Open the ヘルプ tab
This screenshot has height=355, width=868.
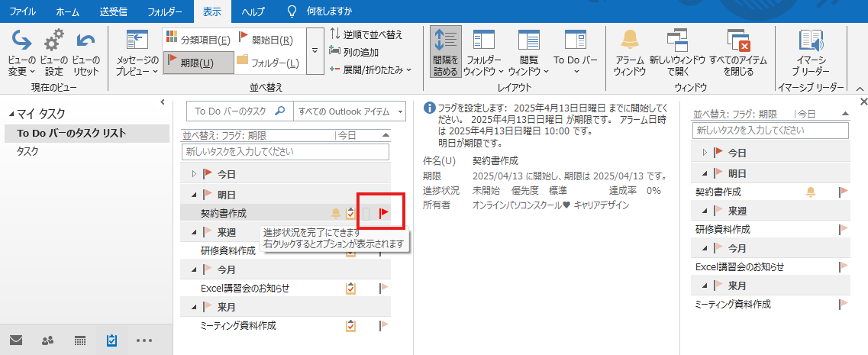click(x=253, y=11)
